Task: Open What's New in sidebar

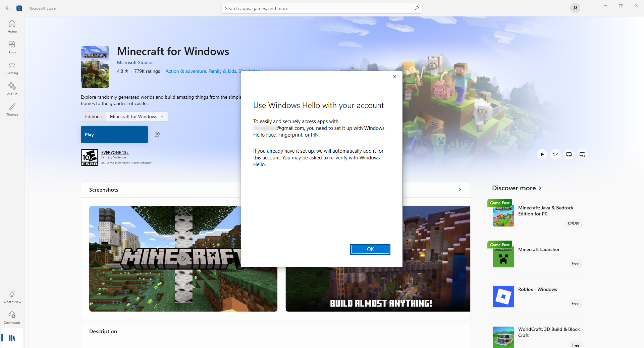Action: (12, 297)
